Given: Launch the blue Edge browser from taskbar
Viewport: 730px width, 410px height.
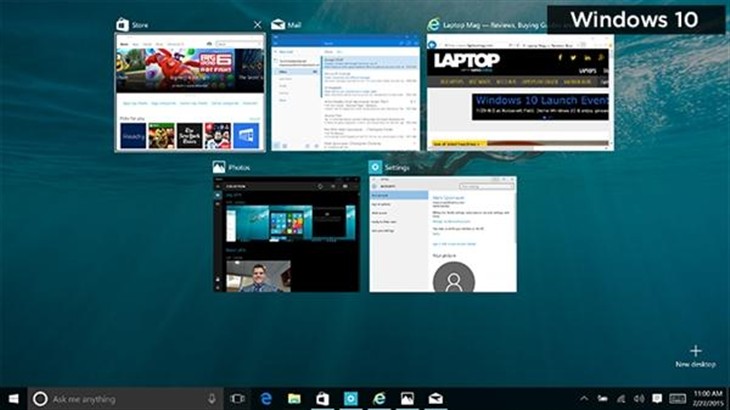Looking at the screenshot, I should 266,399.
